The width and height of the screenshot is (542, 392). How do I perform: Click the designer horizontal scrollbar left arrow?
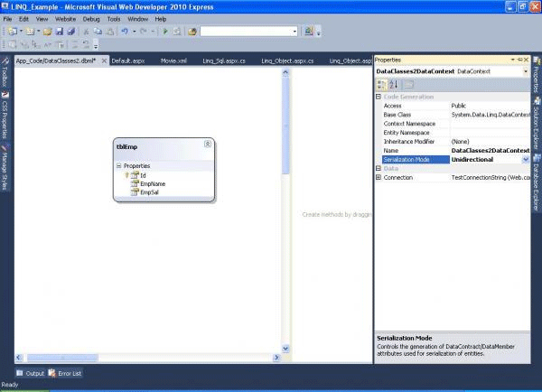click(x=19, y=358)
